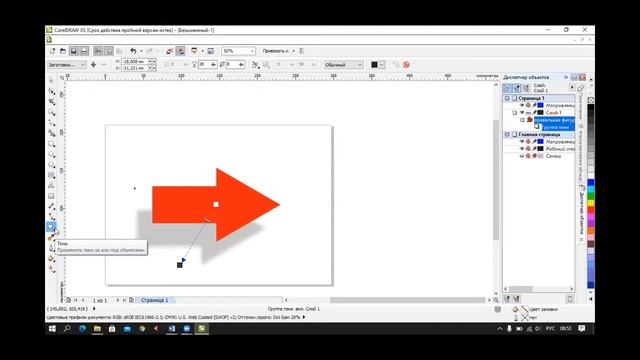
Task: Select the Rectangle tool
Action: 51,144
